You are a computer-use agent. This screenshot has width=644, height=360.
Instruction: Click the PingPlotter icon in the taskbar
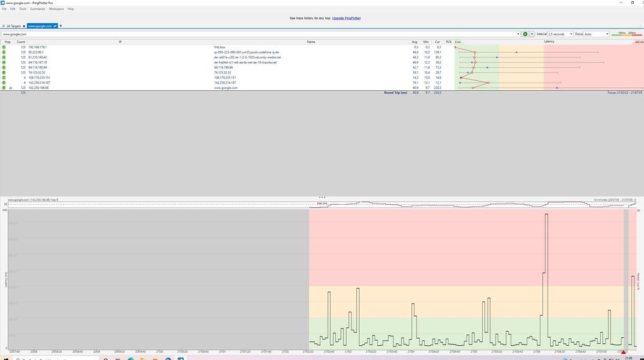coord(181,358)
